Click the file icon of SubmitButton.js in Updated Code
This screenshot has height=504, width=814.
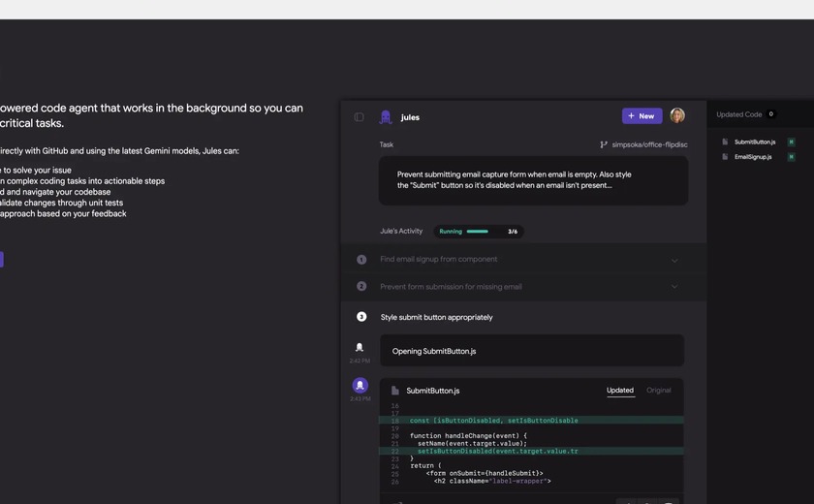[725, 142]
